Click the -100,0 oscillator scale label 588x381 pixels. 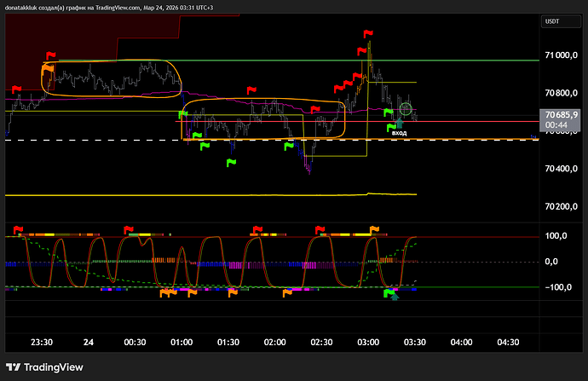[557, 288]
